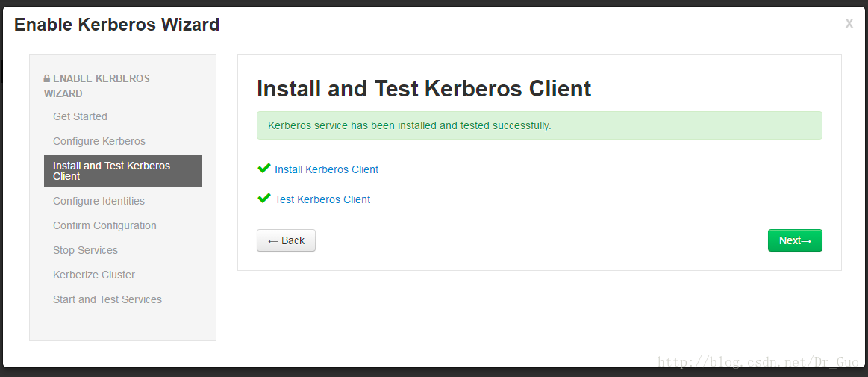
Task: Click the Install and Test Kerberos Client page heading
Action: pyautogui.click(x=423, y=89)
